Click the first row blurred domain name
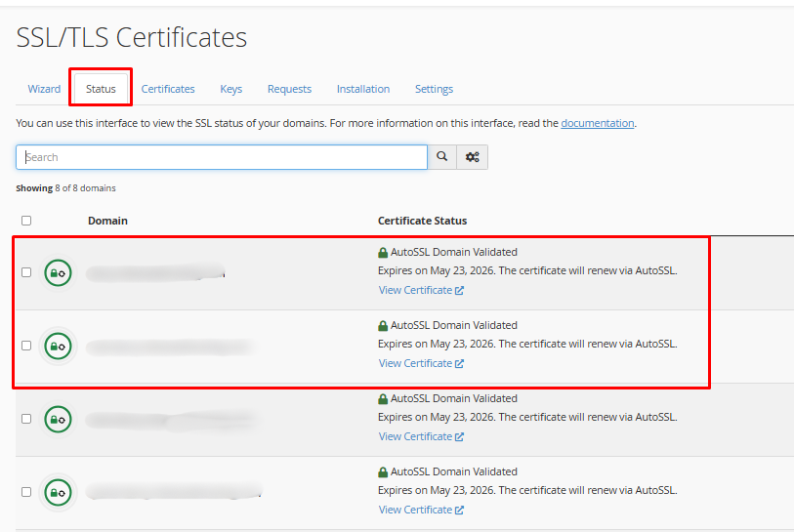 155,273
